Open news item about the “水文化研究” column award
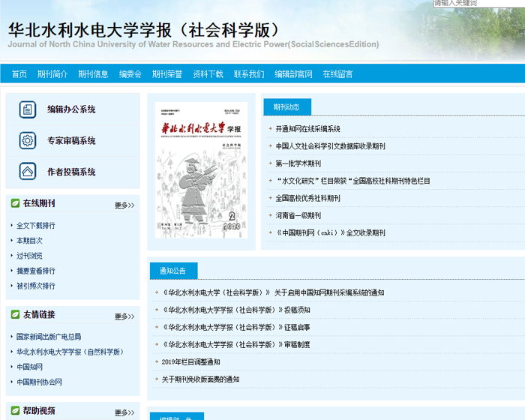This screenshot has height=420, width=525. tap(353, 181)
